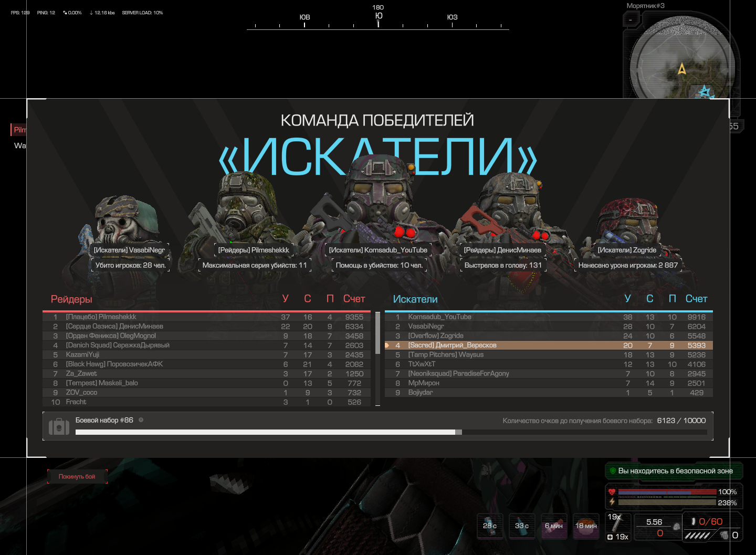Click the Искатели team header
This screenshot has height=555, width=756.
(415, 299)
